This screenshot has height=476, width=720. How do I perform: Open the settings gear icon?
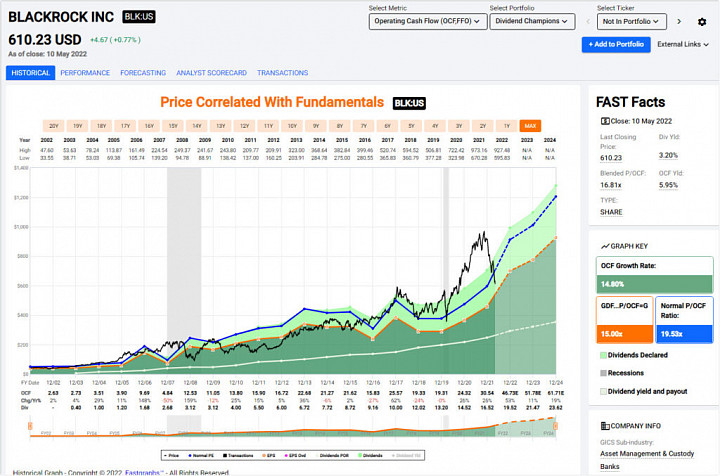[702, 22]
